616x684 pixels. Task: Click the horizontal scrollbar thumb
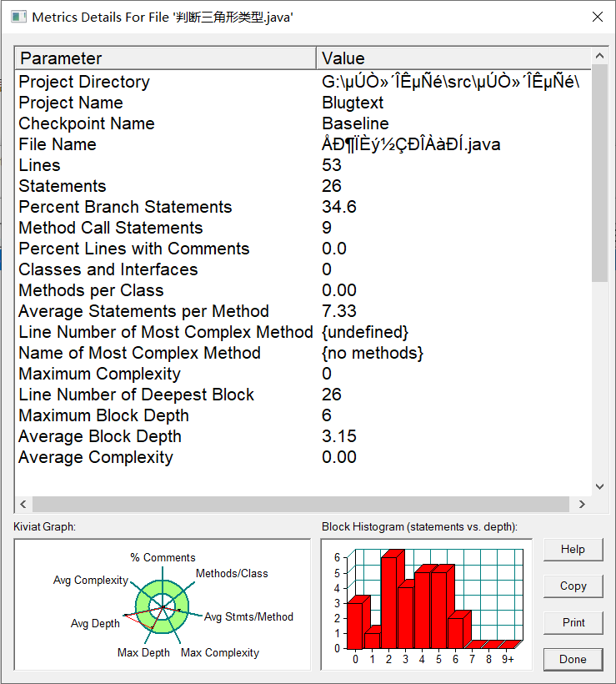pyautogui.click(x=301, y=505)
